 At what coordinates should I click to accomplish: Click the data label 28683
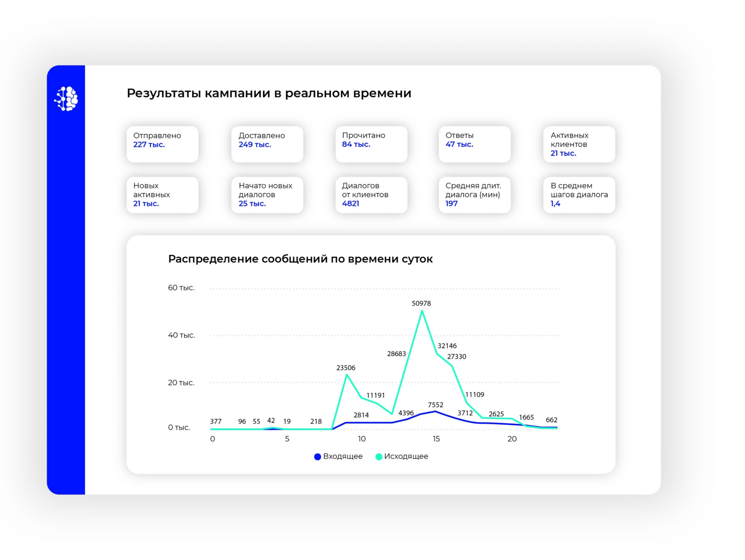pos(396,354)
